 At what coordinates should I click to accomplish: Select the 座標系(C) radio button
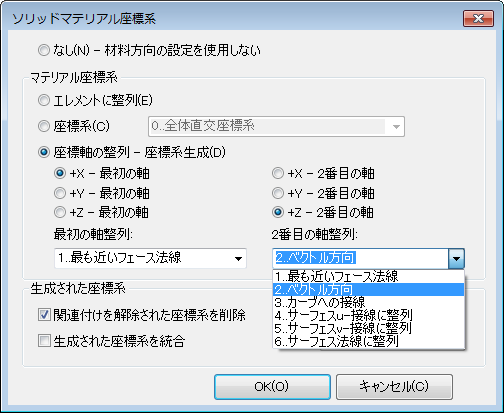(44, 126)
